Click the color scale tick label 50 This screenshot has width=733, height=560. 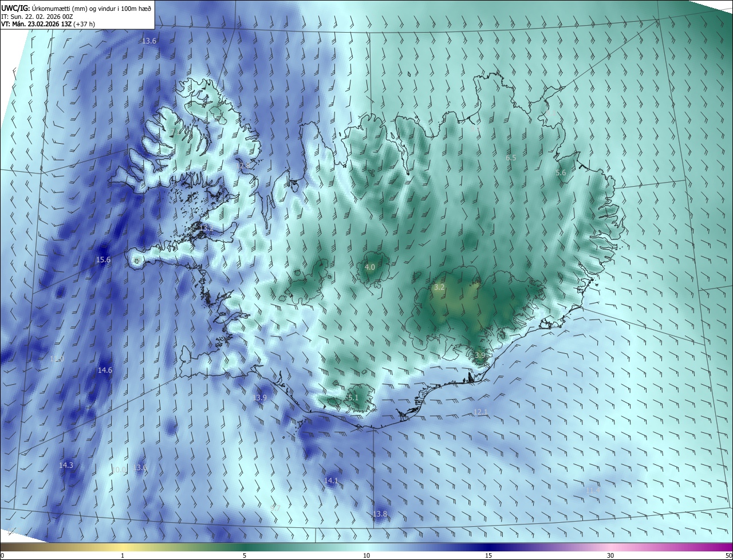click(728, 555)
